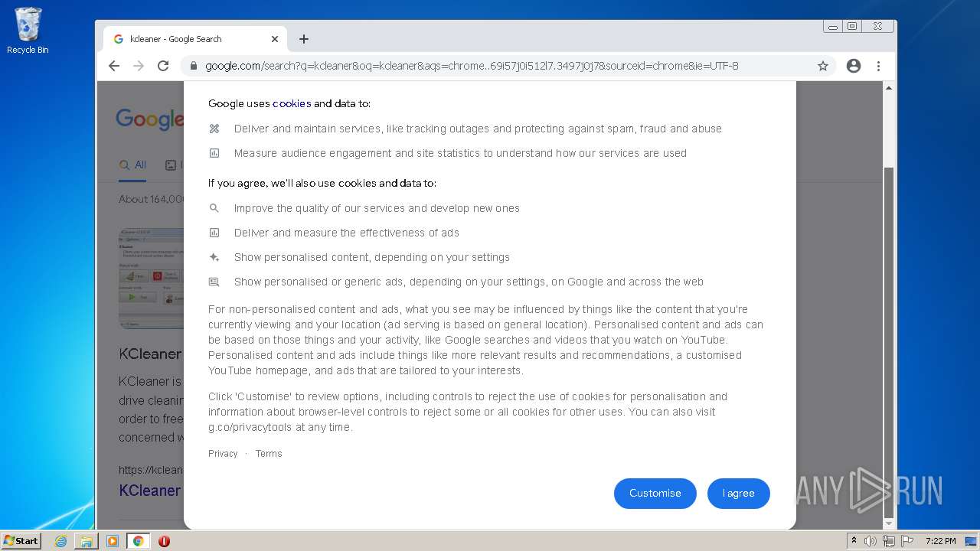
Task: Launch Internet Explorer from the taskbar
Action: point(60,541)
